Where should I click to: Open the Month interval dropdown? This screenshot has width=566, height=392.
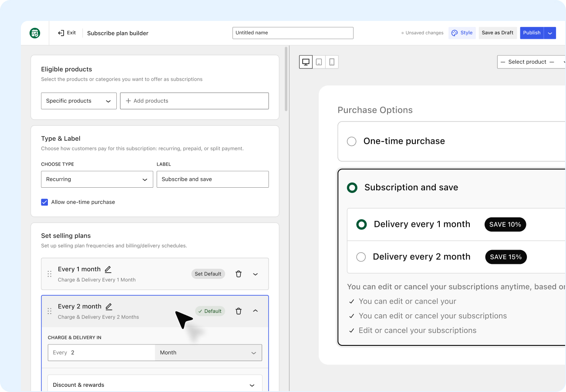pyautogui.click(x=209, y=353)
